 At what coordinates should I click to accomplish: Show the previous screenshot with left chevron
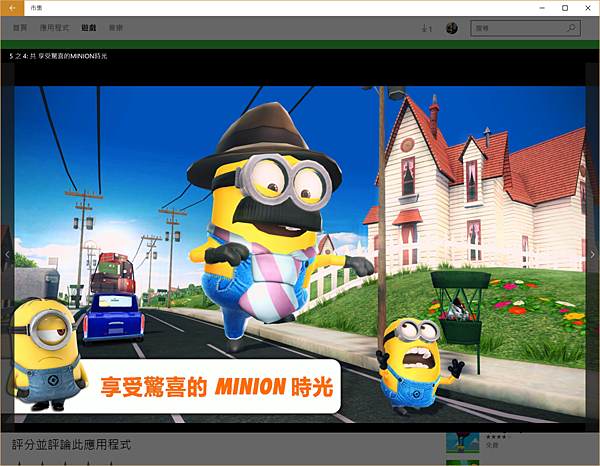point(7,254)
